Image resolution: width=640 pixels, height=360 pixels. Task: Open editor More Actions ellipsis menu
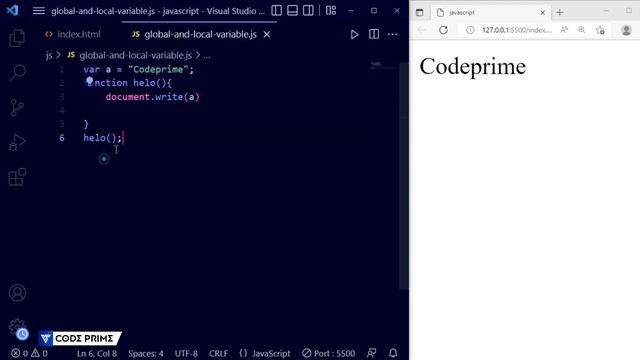click(x=392, y=34)
